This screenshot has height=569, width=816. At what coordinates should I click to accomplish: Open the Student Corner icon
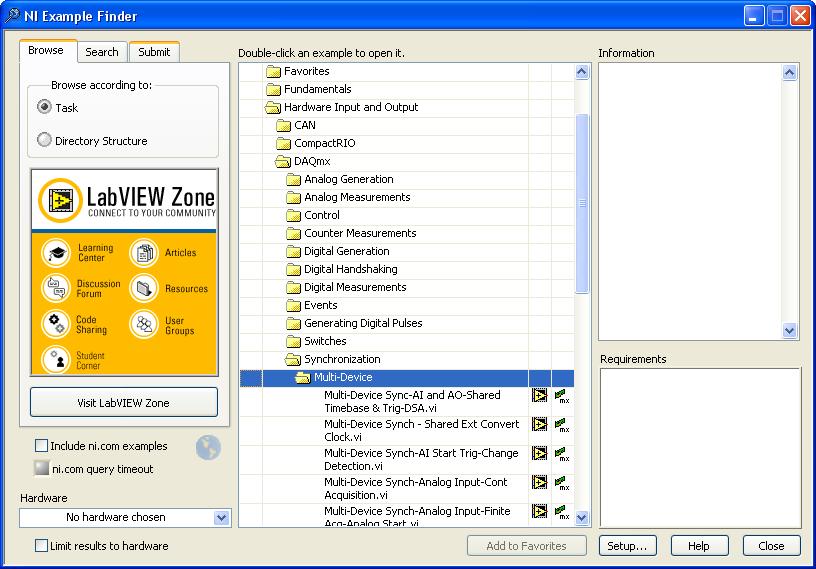click(x=57, y=359)
